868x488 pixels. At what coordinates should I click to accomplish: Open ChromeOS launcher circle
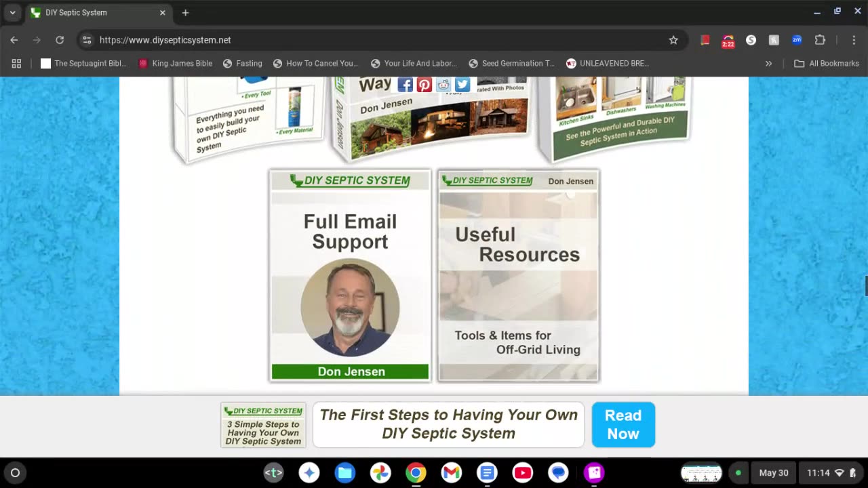point(15,472)
